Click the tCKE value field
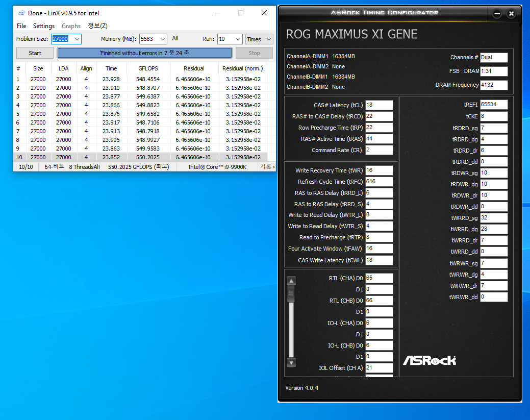530x420 pixels. [x=494, y=116]
